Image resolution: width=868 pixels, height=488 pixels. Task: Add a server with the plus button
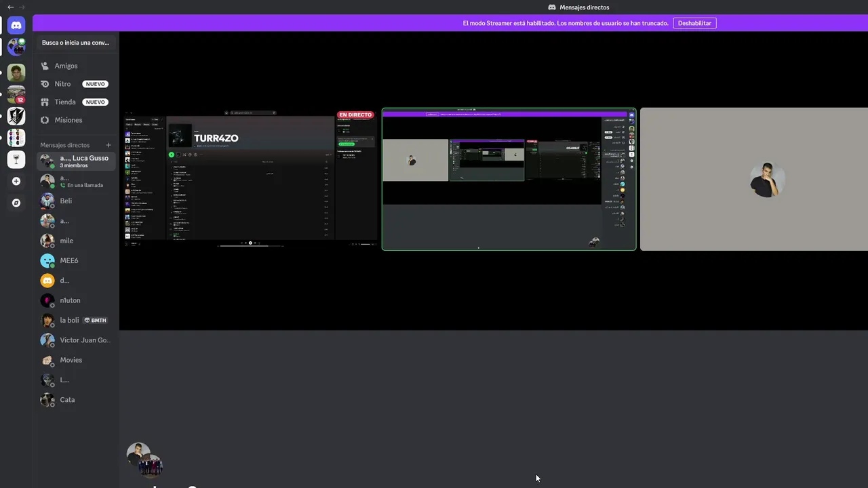(16, 181)
